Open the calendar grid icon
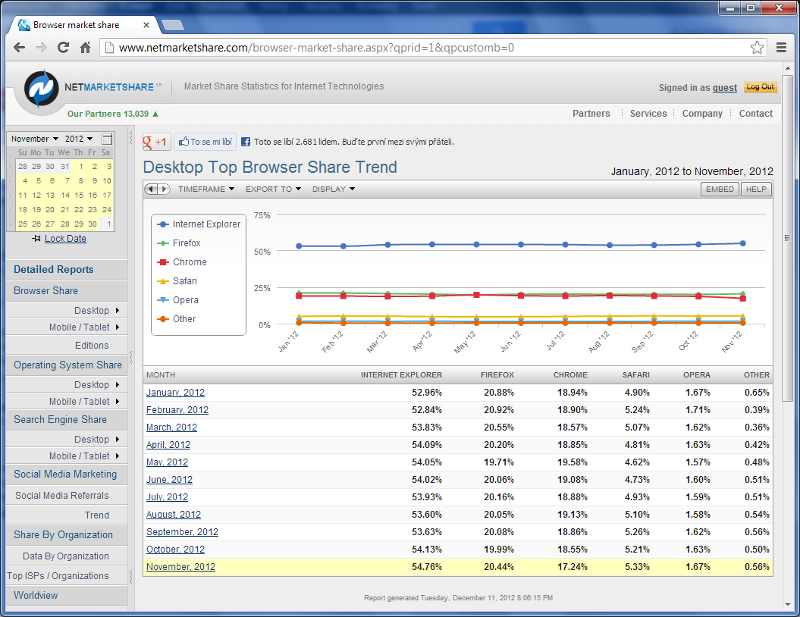Viewport: 800px width, 617px height. pyautogui.click(x=107, y=139)
